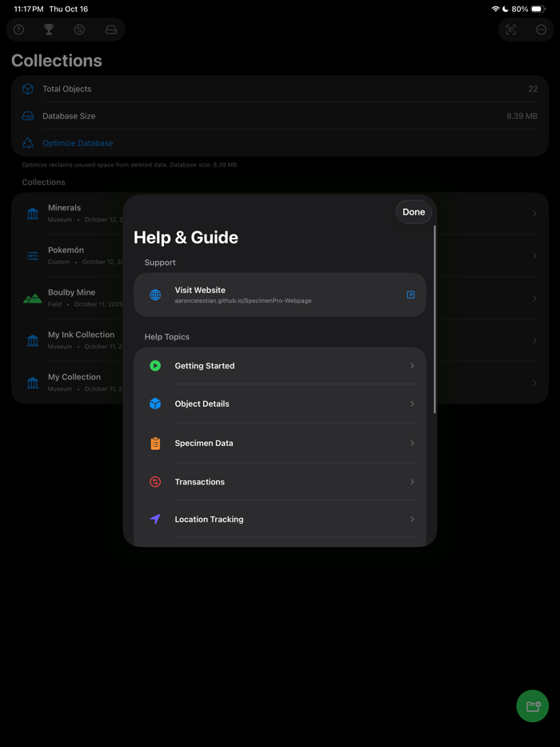Click the green Getting Started play icon
Screen dimensions: 560x747
[x=155, y=366]
